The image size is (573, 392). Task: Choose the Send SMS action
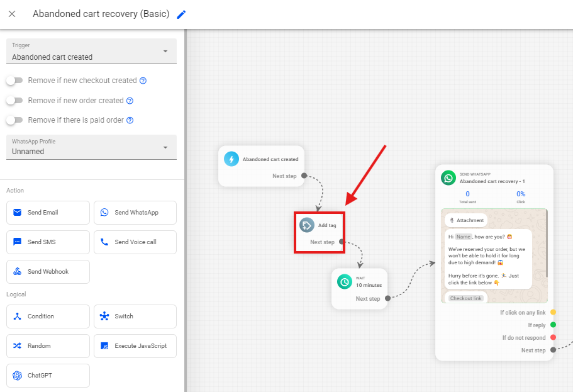tap(48, 242)
